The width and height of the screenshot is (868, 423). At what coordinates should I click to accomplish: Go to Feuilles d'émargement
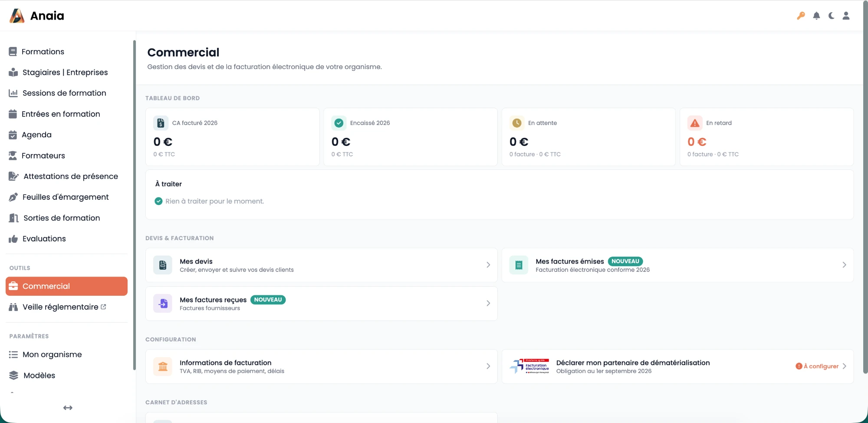point(66,197)
